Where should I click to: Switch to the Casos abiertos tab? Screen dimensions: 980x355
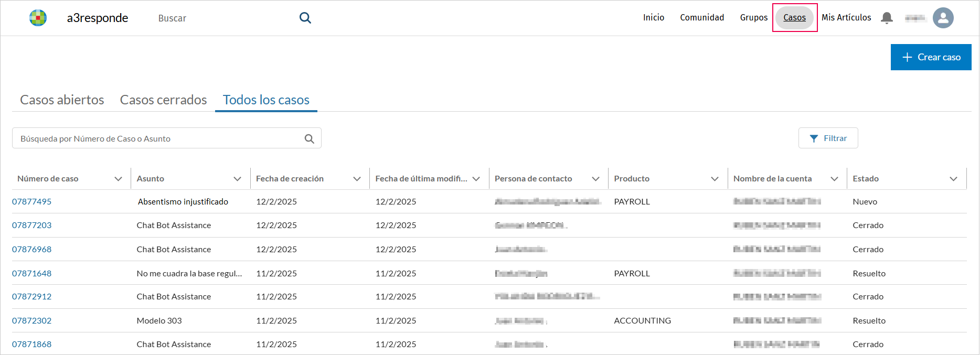click(x=62, y=100)
